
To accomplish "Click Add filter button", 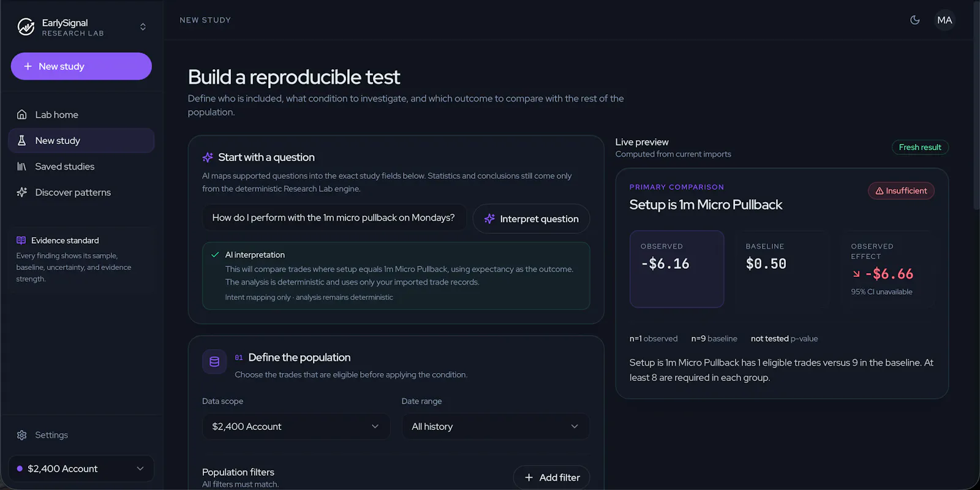I will click(551, 478).
